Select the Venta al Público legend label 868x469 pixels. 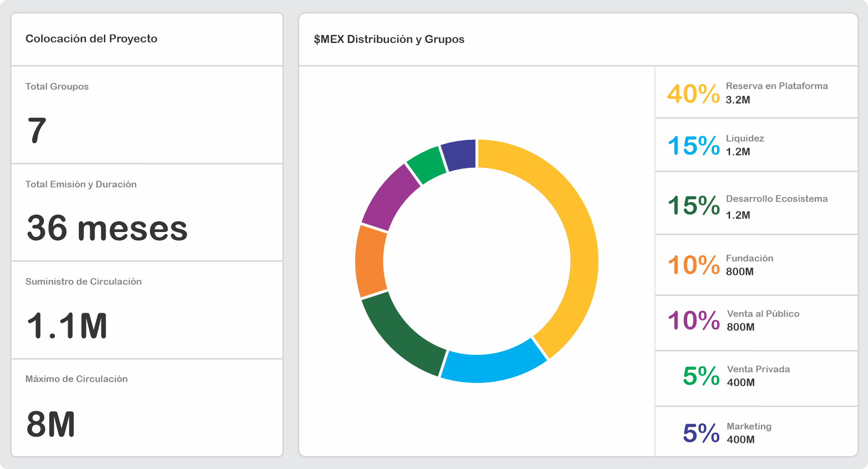click(763, 314)
